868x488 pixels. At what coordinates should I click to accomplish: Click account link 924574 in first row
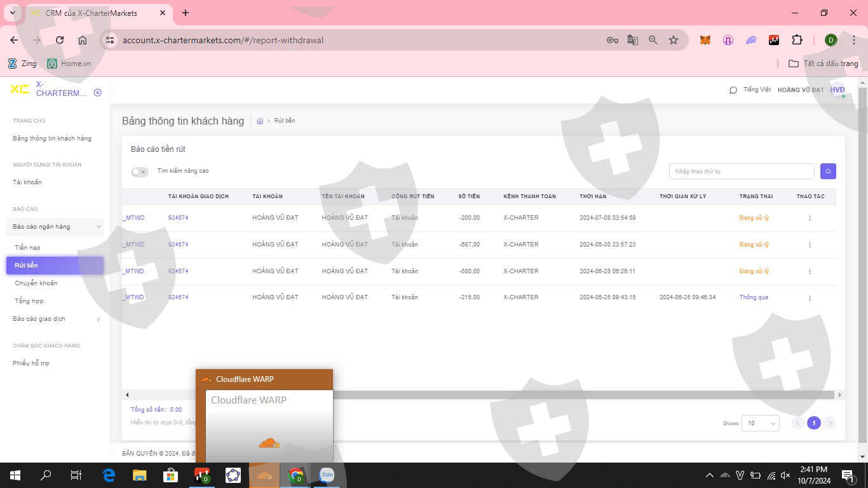click(x=178, y=218)
